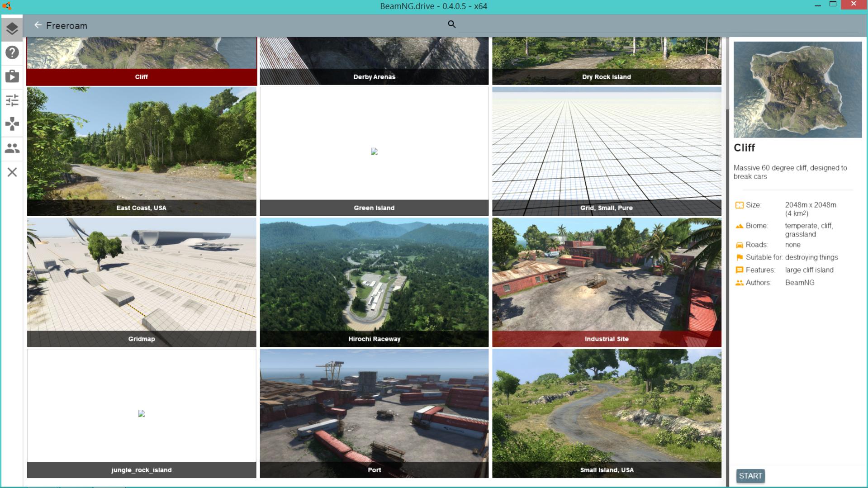The height and width of the screenshot is (488, 868).
Task: Click the 'large cliff island' features value
Action: (809, 270)
